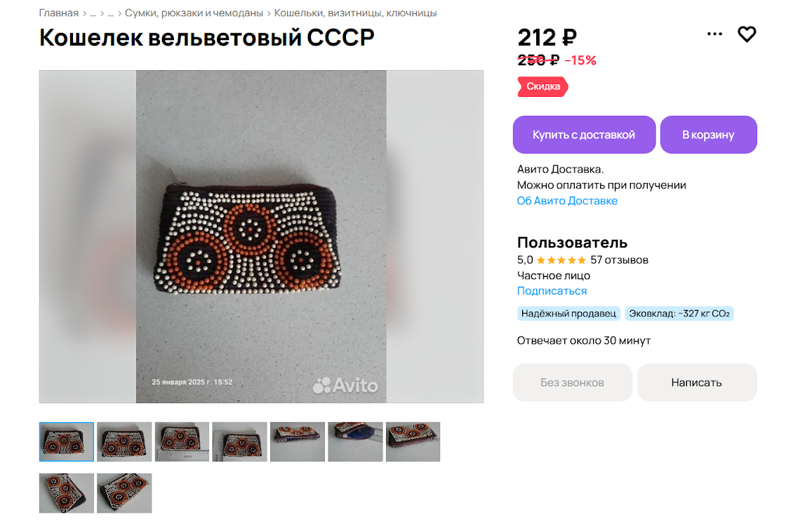Open the three-dots more options menu
Image resolution: width=812 pixels, height=526 pixels.
pyautogui.click(x=714, y=34)
